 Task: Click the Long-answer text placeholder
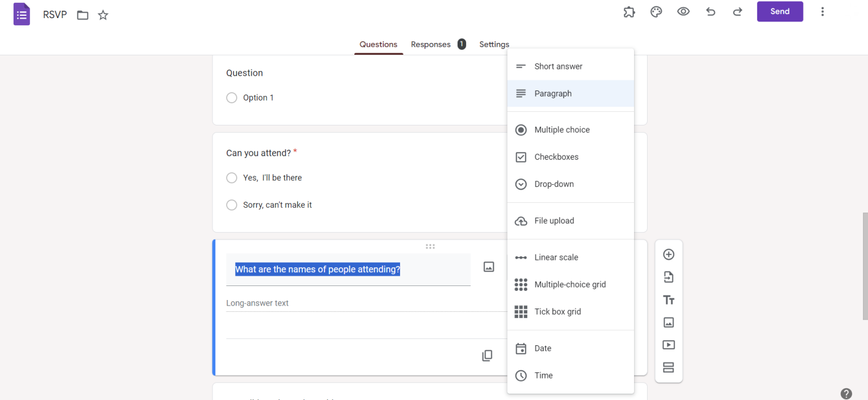258,303
